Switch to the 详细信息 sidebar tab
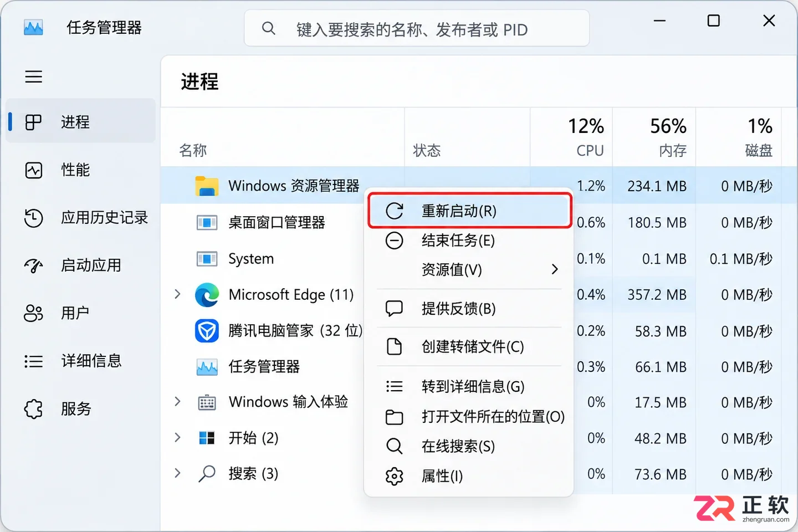Screen dimensions: 798x532 pyautogui.click(x=81, y=361)
